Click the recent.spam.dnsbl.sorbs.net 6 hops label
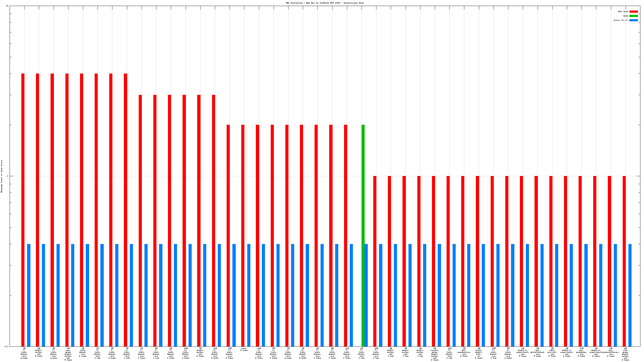Image resolution: width=644 pixels, height=362 pixels. pyautogui.click(x=435, y=354)
